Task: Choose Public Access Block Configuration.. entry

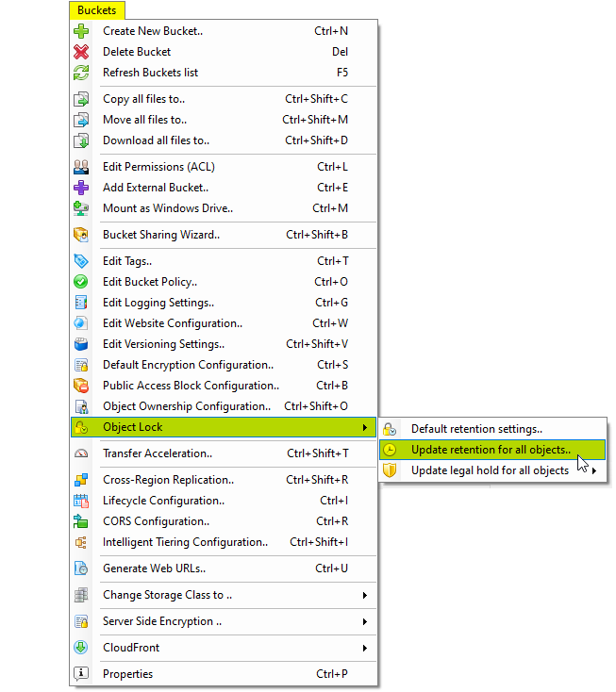Action: point(224,386)
